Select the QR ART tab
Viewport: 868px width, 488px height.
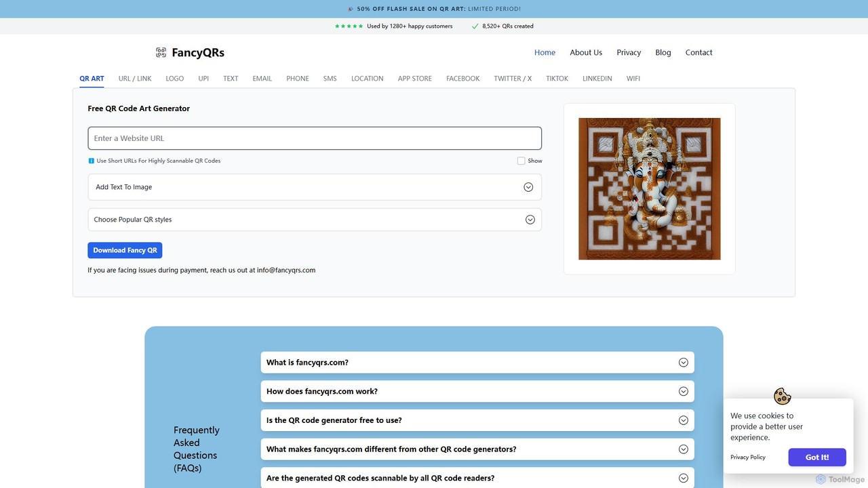coord(92,79)
